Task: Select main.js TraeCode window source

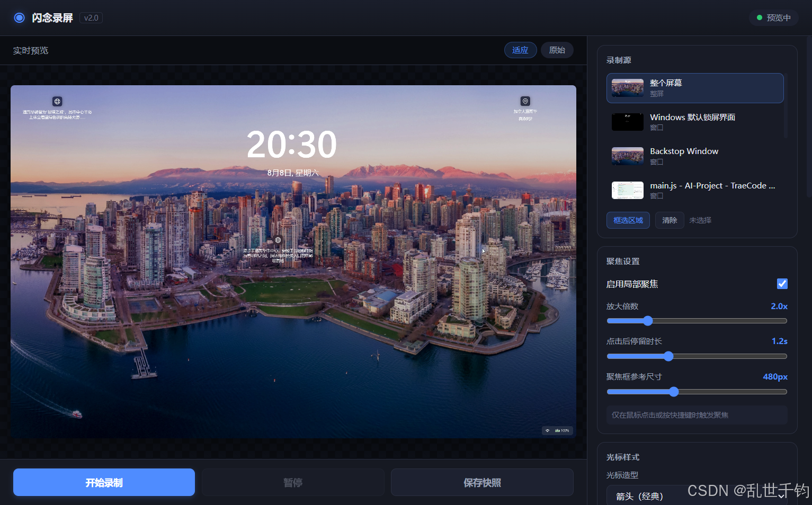Action: coord(695,190)
